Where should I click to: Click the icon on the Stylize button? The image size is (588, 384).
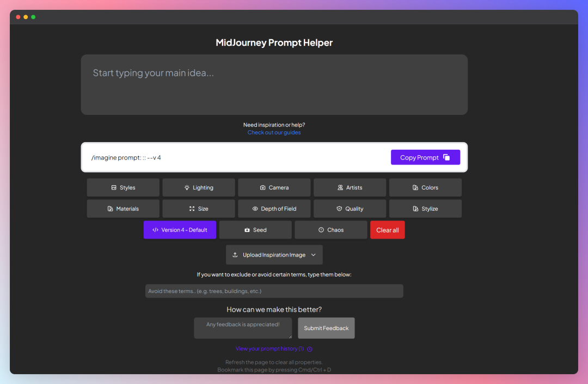pos(415,209)
